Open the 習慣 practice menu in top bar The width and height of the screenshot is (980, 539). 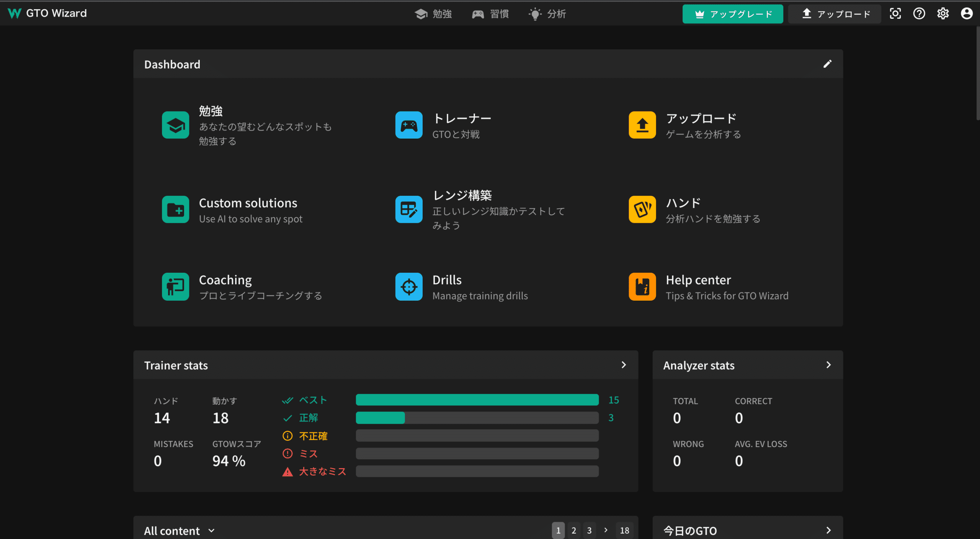pyautogui.click(x=490, y=14)
